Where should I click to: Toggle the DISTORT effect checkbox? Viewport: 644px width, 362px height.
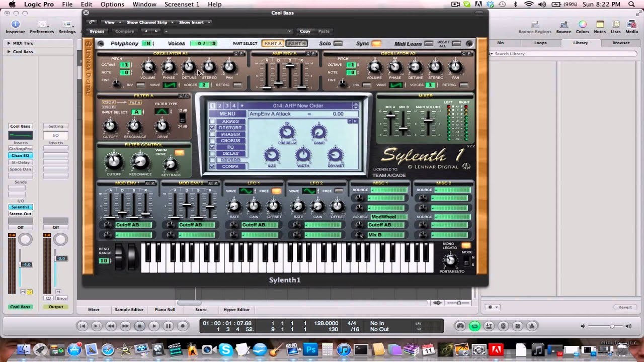212,128
